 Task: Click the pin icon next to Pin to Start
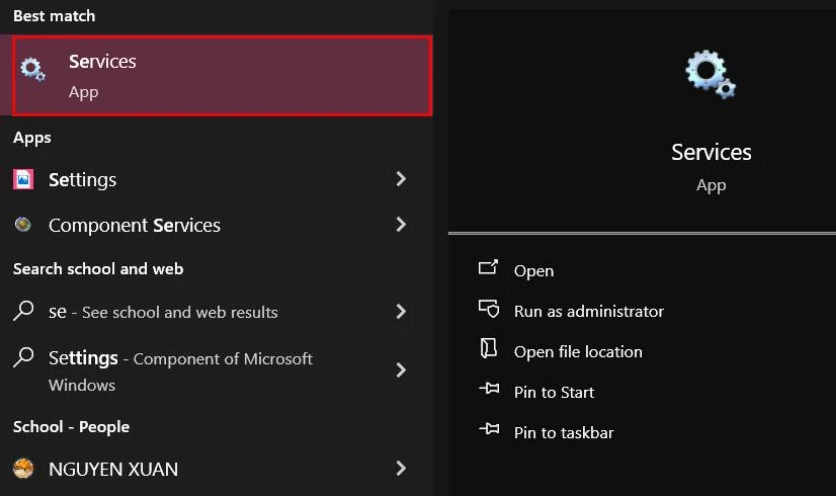point(488,391)
